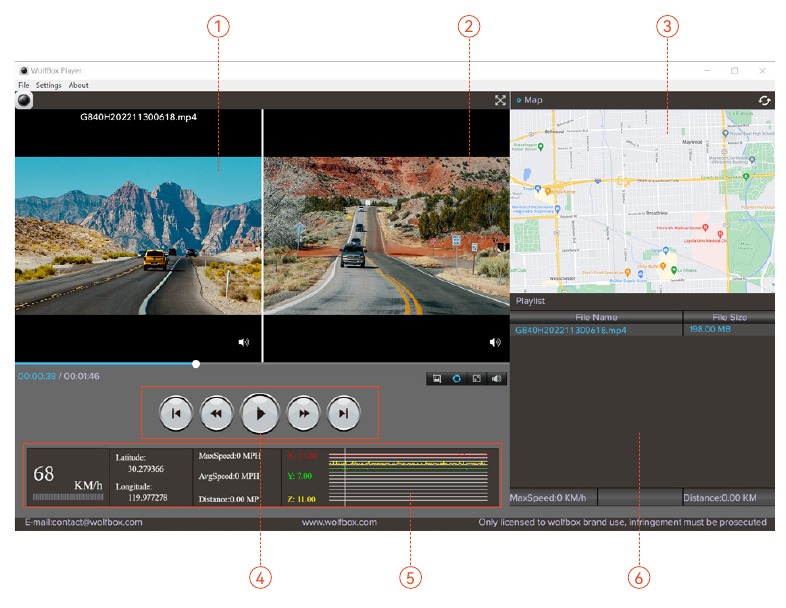Skip to the previous video file
This screenshot has height=608, width=786.
tap(175, 412)
